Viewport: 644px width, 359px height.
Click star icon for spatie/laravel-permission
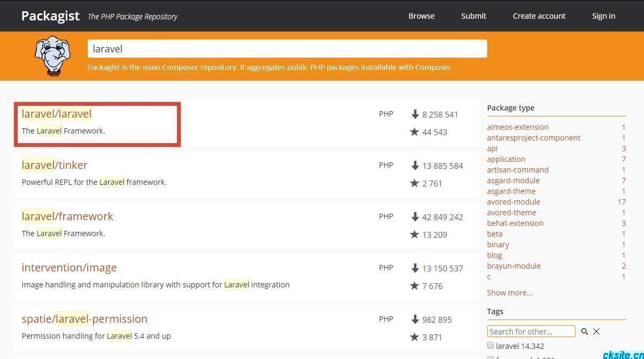point(415,337)
